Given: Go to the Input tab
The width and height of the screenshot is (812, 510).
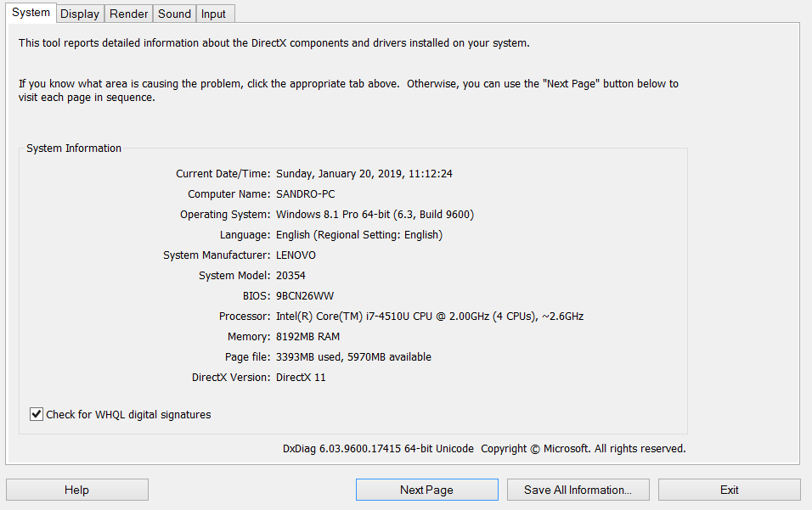Looking at the screenshot, I should (213, 14).
